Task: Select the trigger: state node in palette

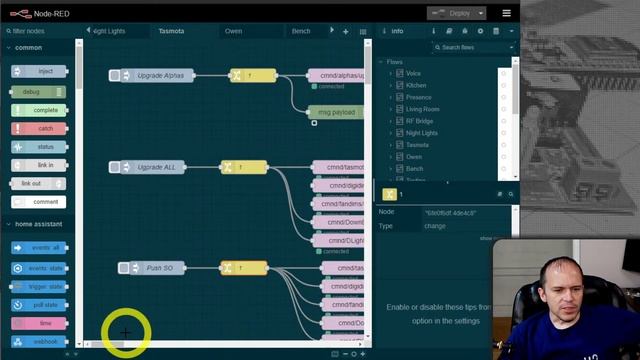Action: pyautogui.click(x=38, y=287)
